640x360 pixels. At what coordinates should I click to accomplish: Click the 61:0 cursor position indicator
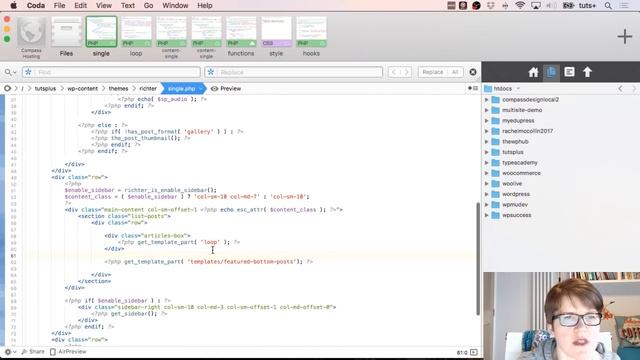tap(462, 352)
